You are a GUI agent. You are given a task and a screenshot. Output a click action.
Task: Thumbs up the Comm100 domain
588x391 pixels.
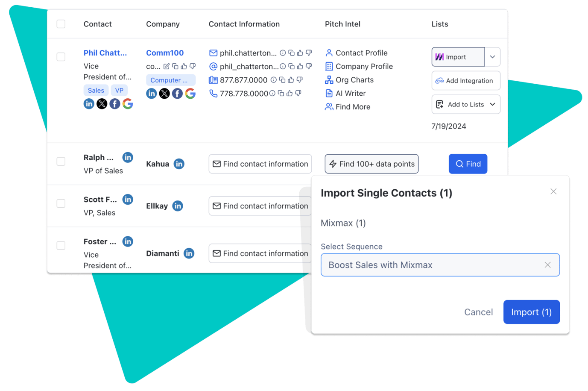(184, 66)
